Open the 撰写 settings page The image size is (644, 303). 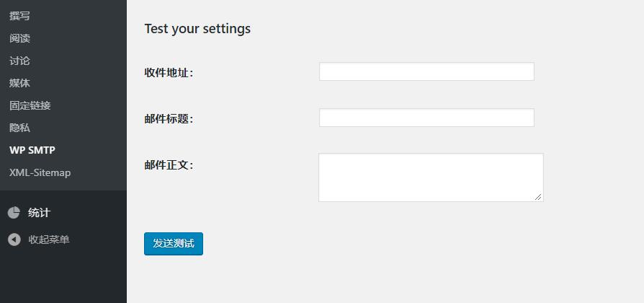pos(19,16)
